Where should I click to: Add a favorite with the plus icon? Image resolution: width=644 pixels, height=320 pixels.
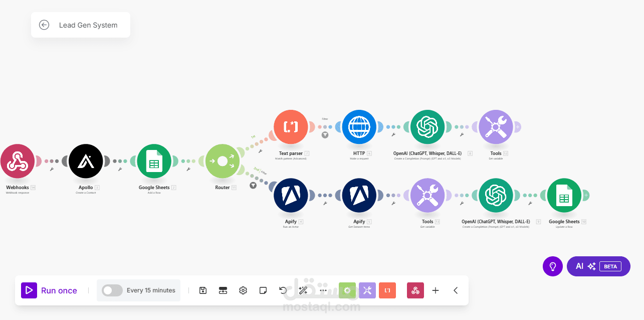click(436, 290)
